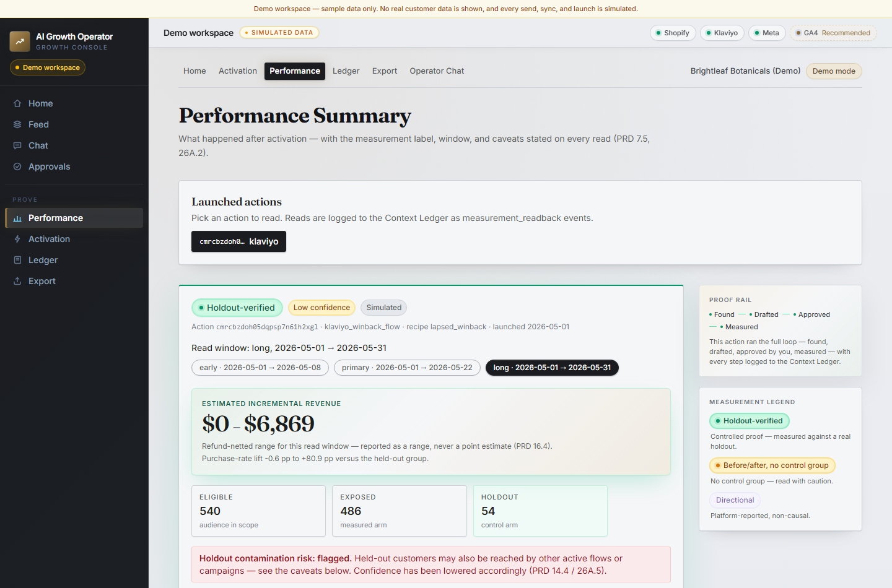Viewport: 892px width, 588px height.
Task: Click the Demo mode badge
Action: [x=834, y=71]
